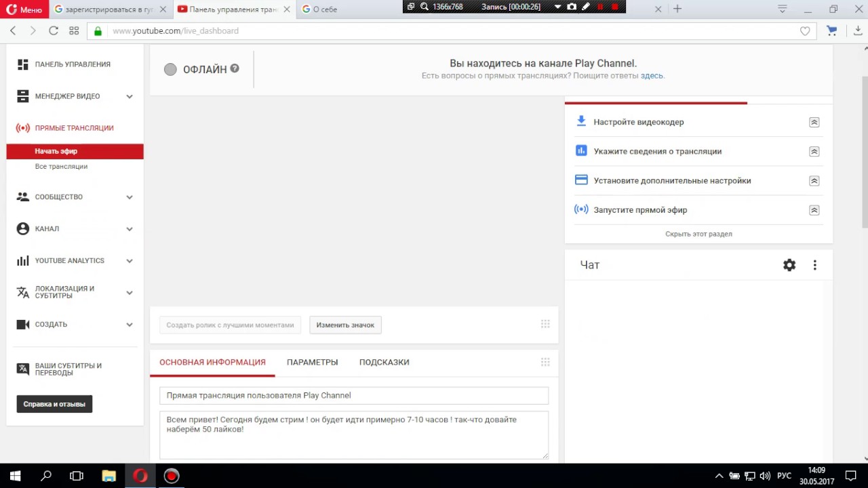The height and width of the screenshot is (488, 868).
Task: Go back with the browser back arrow
Action: click(x=13, y=31)
